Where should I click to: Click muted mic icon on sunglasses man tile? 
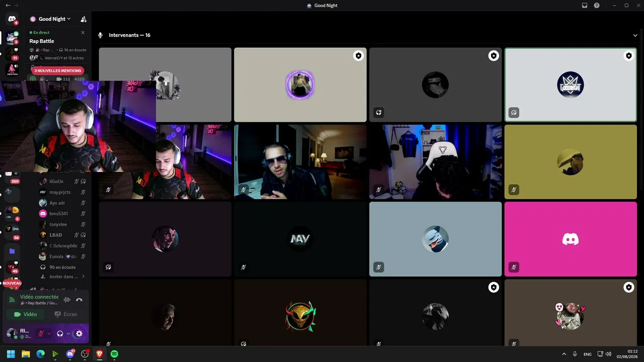(x=244, y=190)
